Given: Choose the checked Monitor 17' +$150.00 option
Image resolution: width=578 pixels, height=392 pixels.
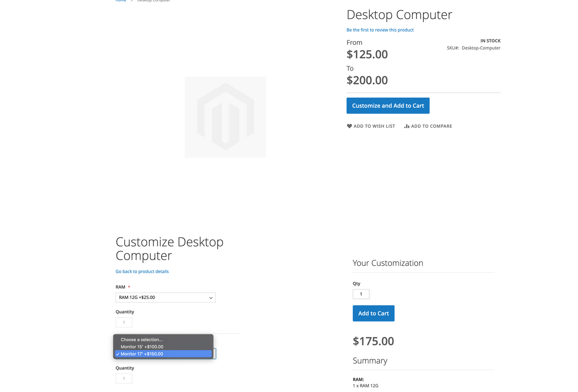Looking at the screenshot, I should tap(142, 354).
